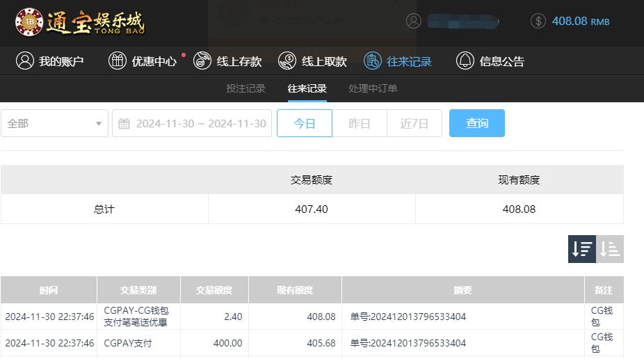Click the dollar coin balance icon
Screen dimensions: 644x359
538,21
